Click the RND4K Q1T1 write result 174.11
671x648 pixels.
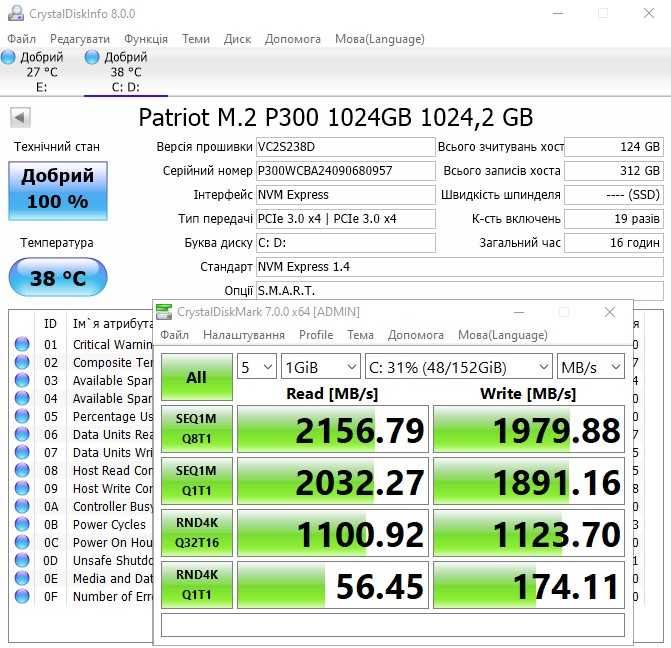coord(529,585)
